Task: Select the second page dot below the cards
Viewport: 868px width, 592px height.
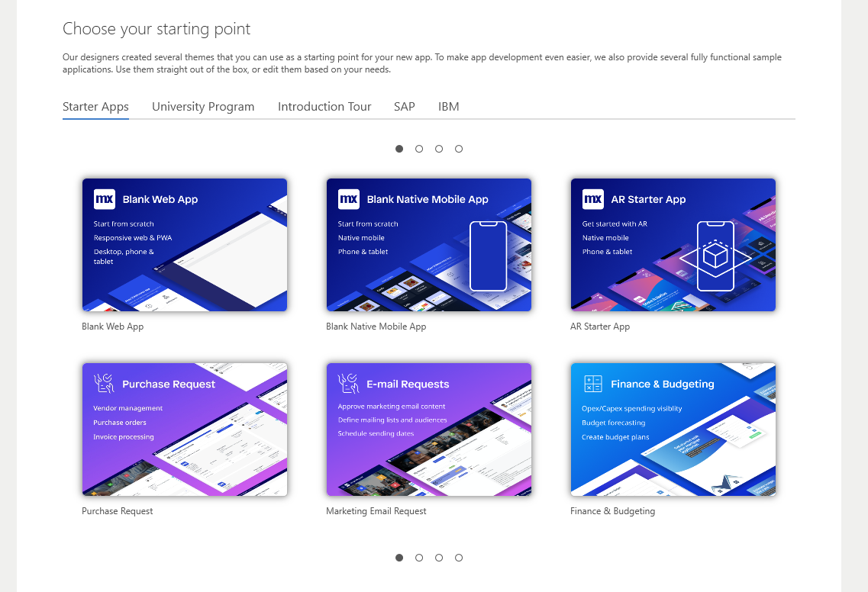Action: pos(419,558)
